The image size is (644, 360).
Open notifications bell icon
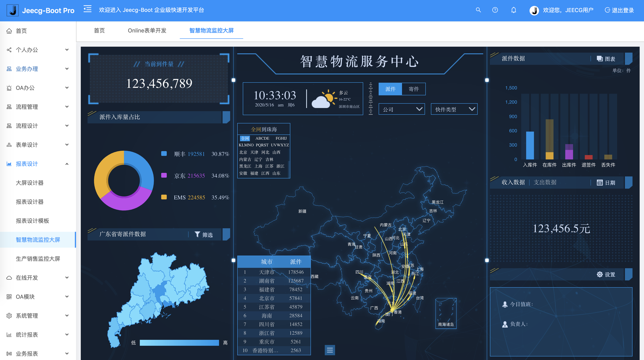pos(513,10)
